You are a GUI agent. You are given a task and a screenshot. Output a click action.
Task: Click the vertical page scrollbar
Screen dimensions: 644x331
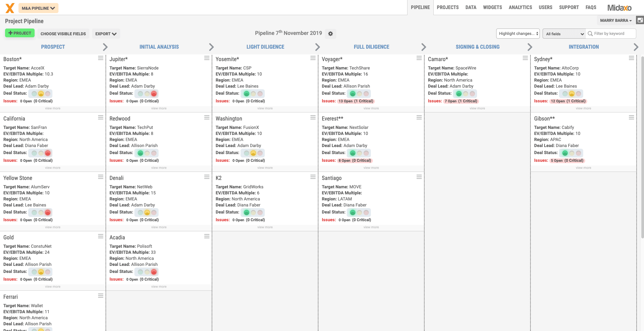click(x=642, y=148)
